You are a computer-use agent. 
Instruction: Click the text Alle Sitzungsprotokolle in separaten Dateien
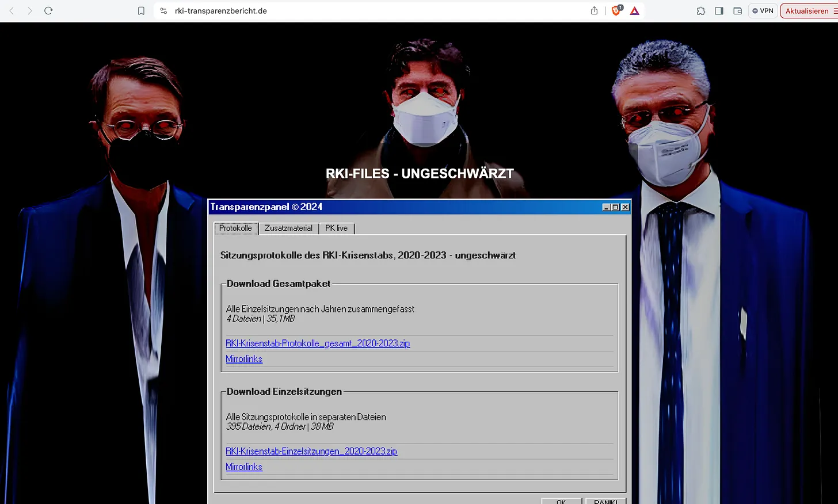tap(306, 417)
